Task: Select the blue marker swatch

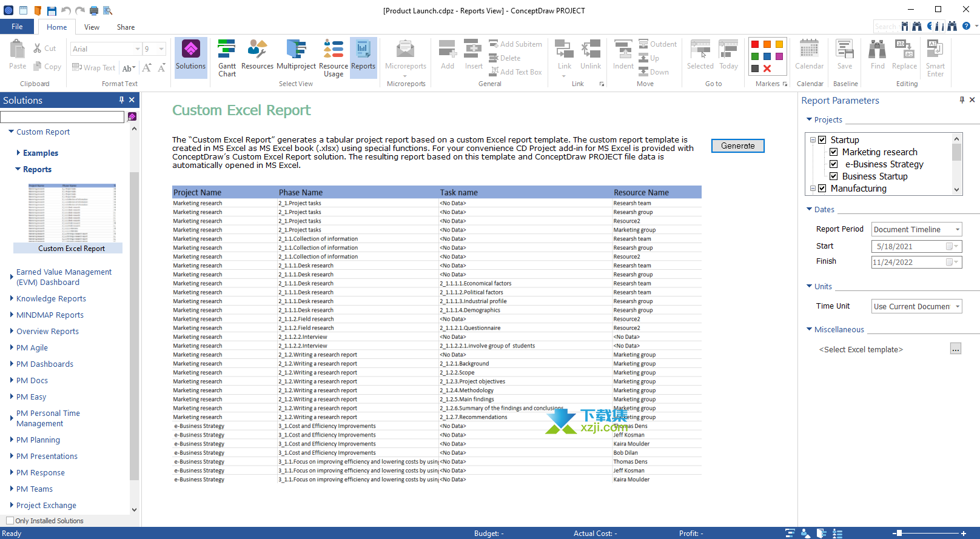Action: (767, 56)
